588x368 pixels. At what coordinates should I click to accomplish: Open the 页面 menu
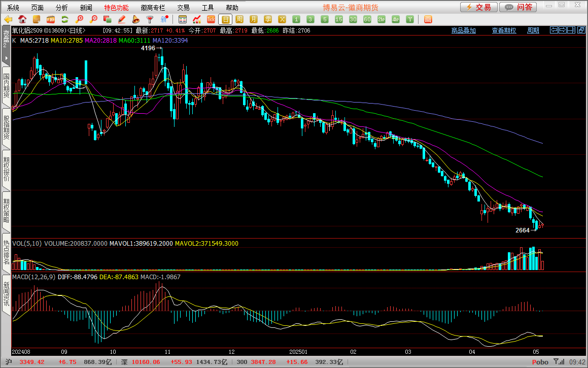(37, 8)
